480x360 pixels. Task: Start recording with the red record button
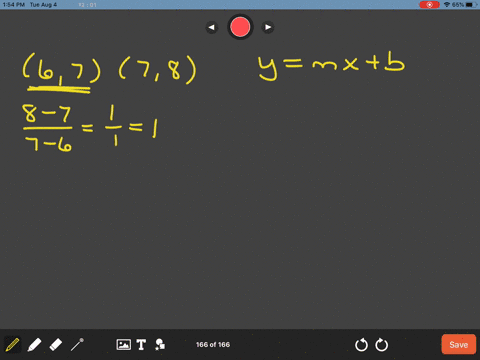[x=240, y=27]
